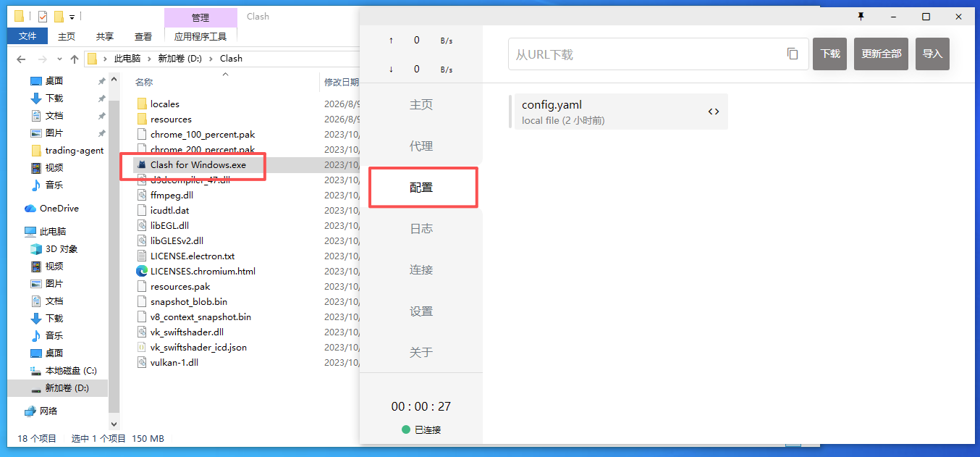Open the 日志 tab in Clash
The height and width of the screenshot is (457, 980).
click(x=421, y=229)
